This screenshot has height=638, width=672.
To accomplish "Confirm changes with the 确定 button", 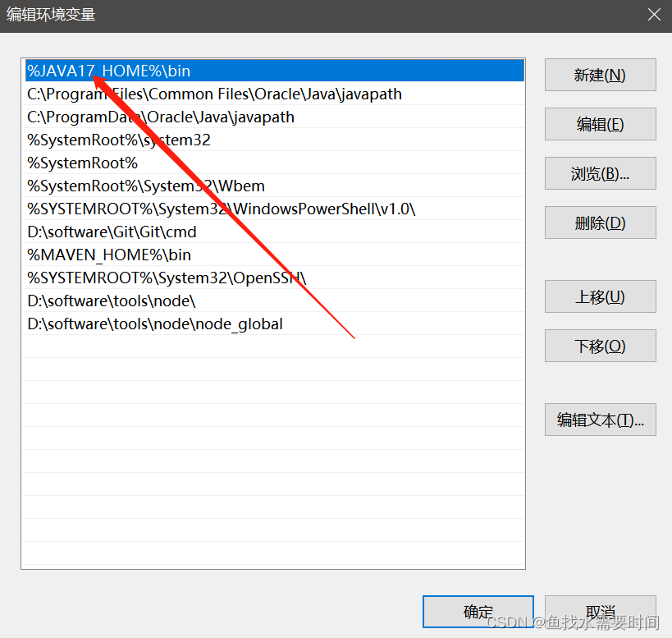I will tap(478, 612).
